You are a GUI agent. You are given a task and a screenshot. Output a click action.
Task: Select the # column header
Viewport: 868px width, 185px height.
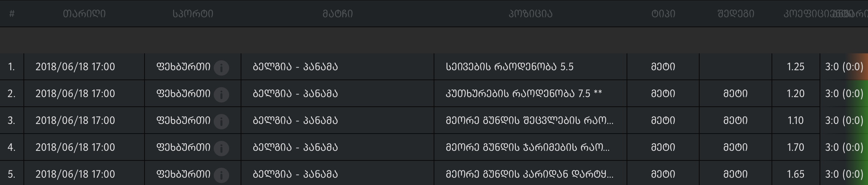coord(12,14)
